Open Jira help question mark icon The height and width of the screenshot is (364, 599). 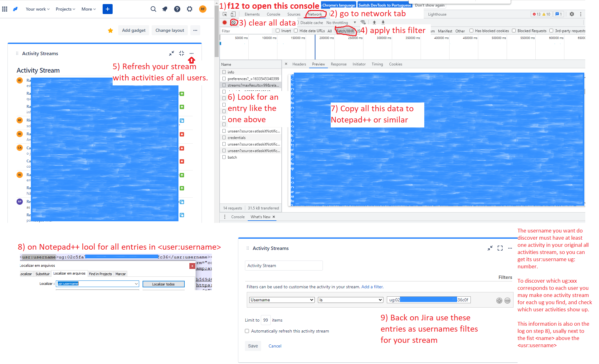coord(177,9)
